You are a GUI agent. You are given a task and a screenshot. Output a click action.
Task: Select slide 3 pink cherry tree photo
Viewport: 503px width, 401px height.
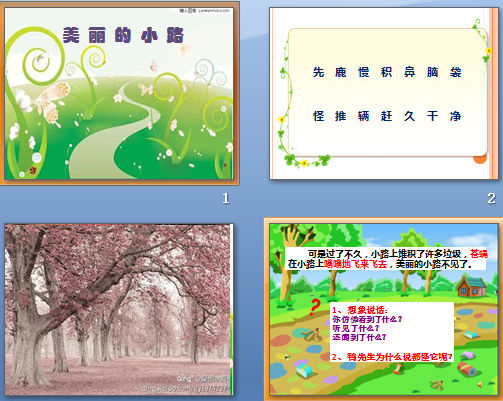119,309
